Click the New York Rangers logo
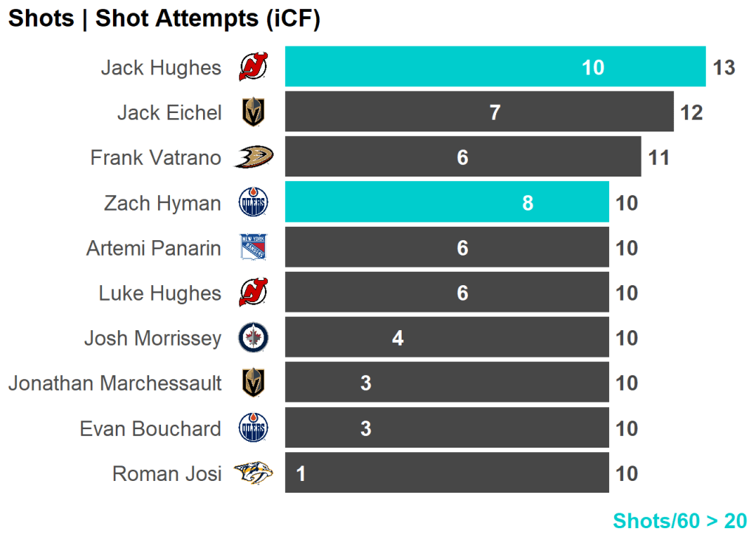Viewport: 756px width, 540px height. click(x=253, y=247)
